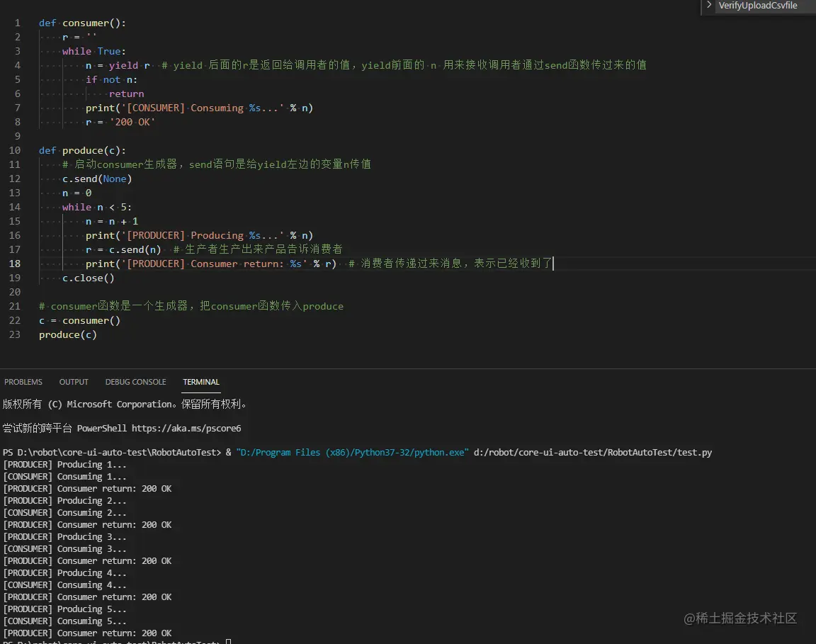816x644 pixels.
Task: Open the OUTPUT panel tab
Action: (74, 382)
